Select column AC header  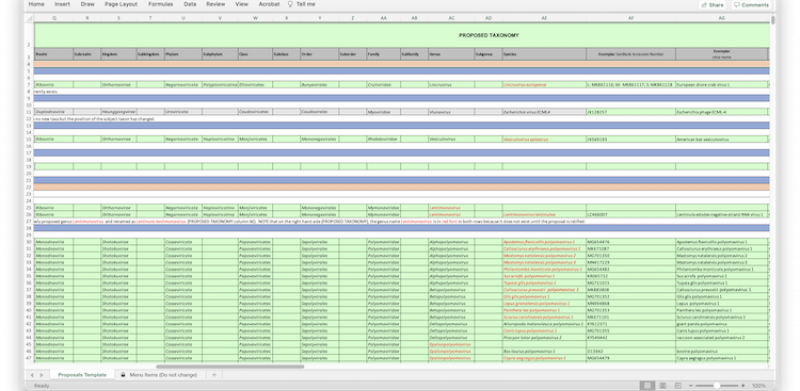pyautogui.click(x=451, y=18)
